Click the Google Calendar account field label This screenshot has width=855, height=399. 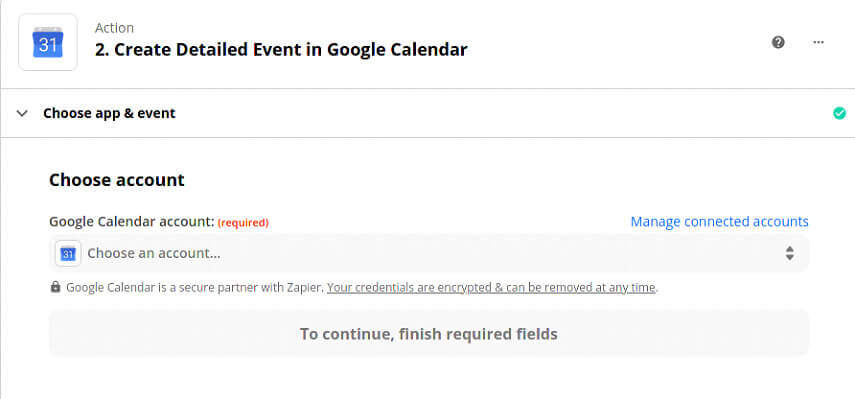coord(132,222)
